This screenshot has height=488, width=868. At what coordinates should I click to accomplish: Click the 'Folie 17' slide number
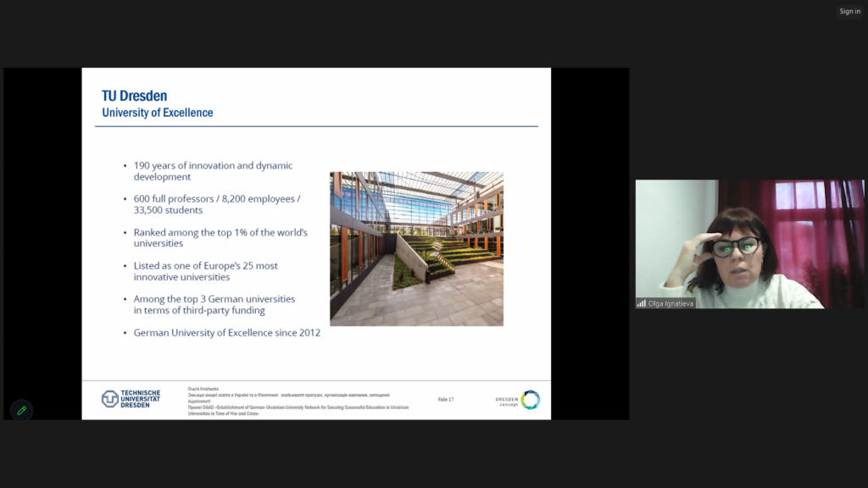(x=446, y=400)
